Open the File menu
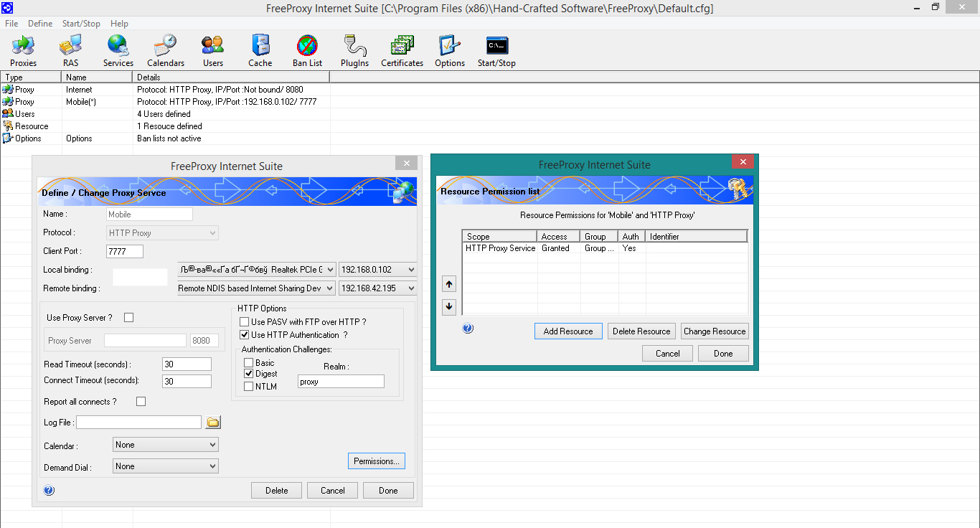This screenshot has height=528, width=980. coord(11,24)
